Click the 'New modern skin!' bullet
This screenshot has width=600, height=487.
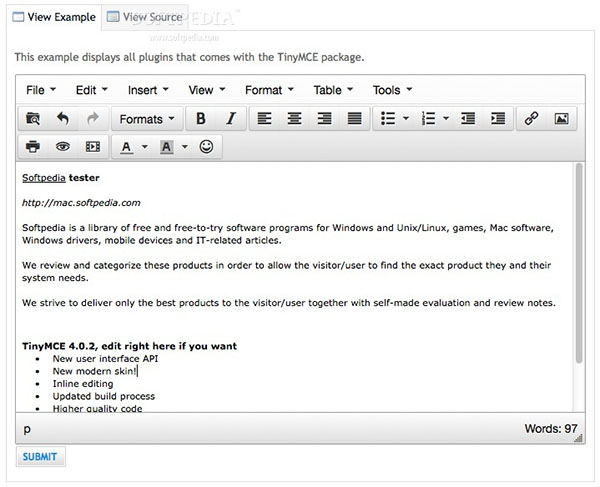pyautogui.click(x=95, y=371)
